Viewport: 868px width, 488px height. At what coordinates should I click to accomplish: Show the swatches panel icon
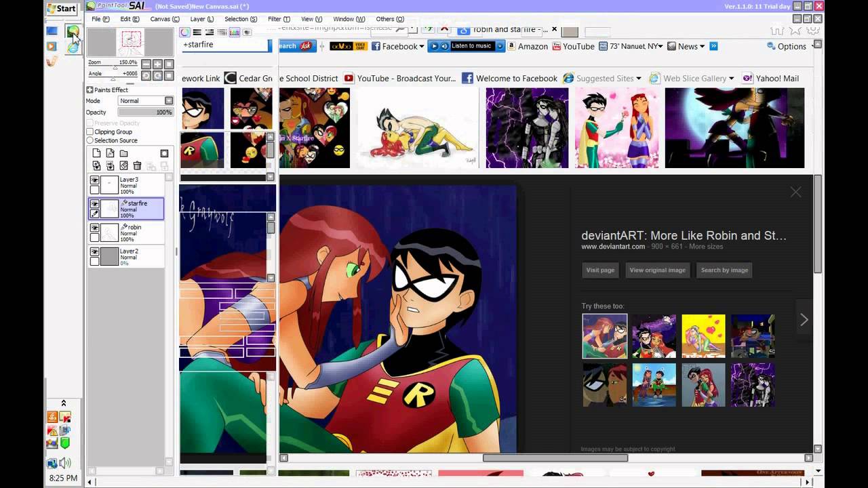(234, 32)
